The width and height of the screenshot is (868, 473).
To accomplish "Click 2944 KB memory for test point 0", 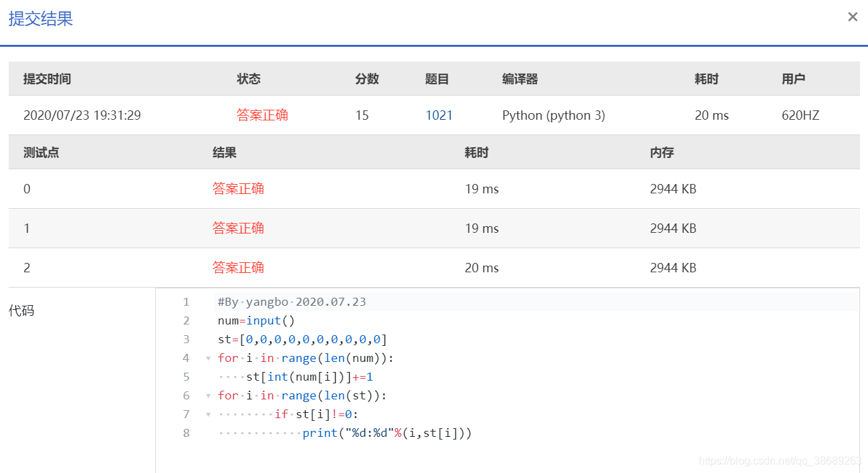I will (x=673, y=189).
